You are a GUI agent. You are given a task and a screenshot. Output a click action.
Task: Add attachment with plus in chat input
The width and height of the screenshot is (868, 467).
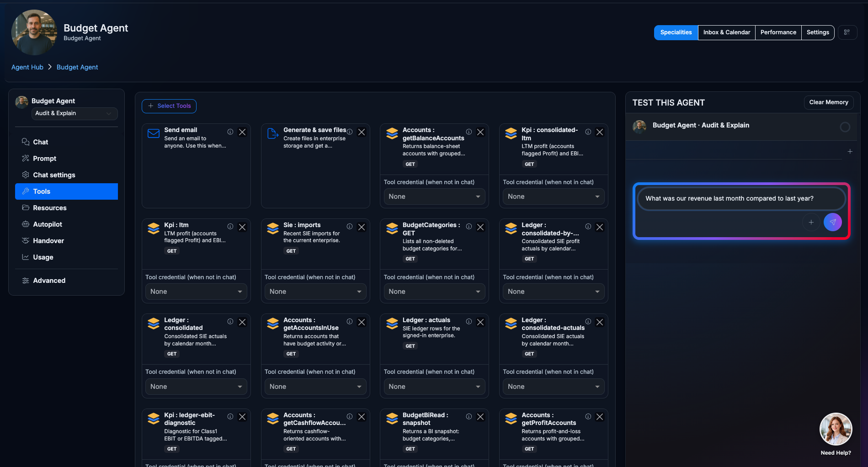coord(811,222)
